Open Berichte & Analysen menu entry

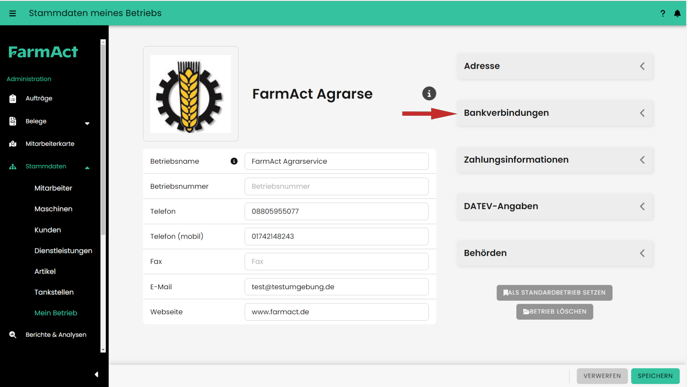pyautogui.click(x=56, y=334)
